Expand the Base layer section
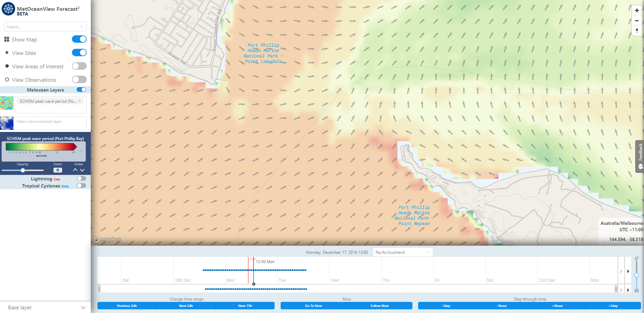 tap(45, 307)
